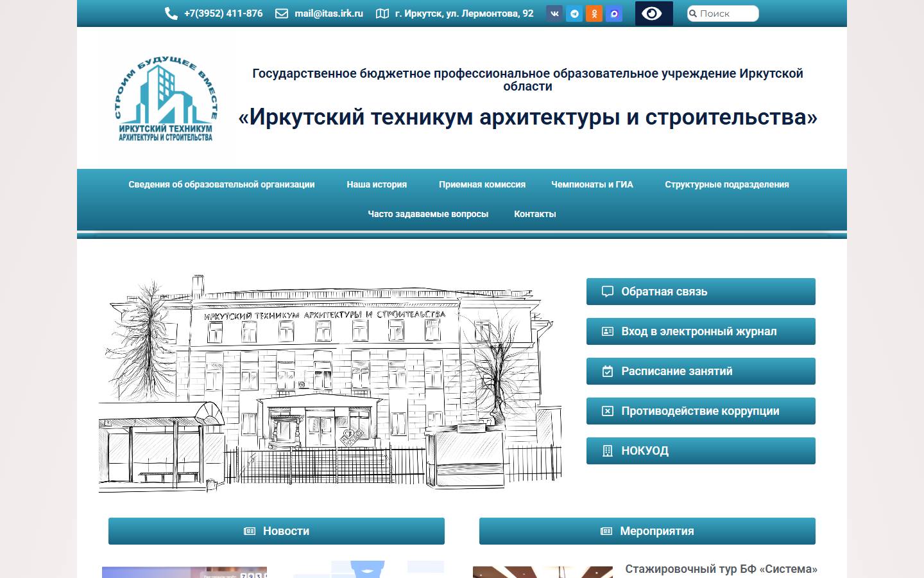The height and width of the screenshot is (578, 924).
Task: Open the Расписание занятий button
Action: (x=701, y=371)
